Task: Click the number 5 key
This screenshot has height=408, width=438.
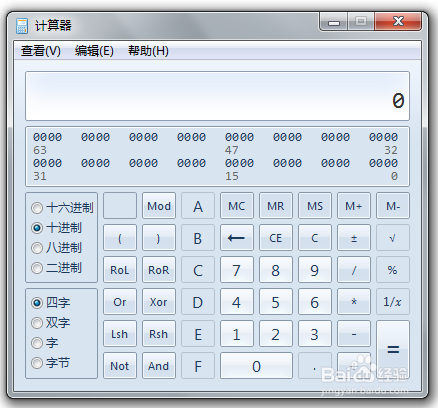Action: [276, 302]
